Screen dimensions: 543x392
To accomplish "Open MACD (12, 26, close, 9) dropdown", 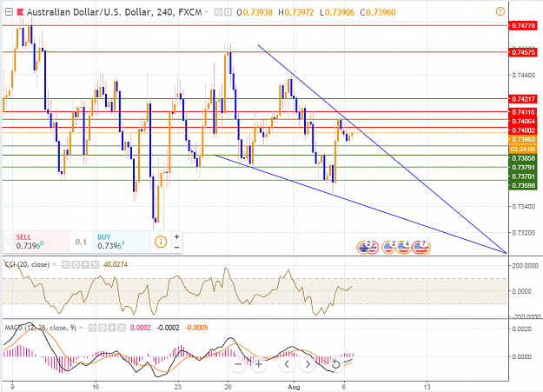I will [81, 328].
